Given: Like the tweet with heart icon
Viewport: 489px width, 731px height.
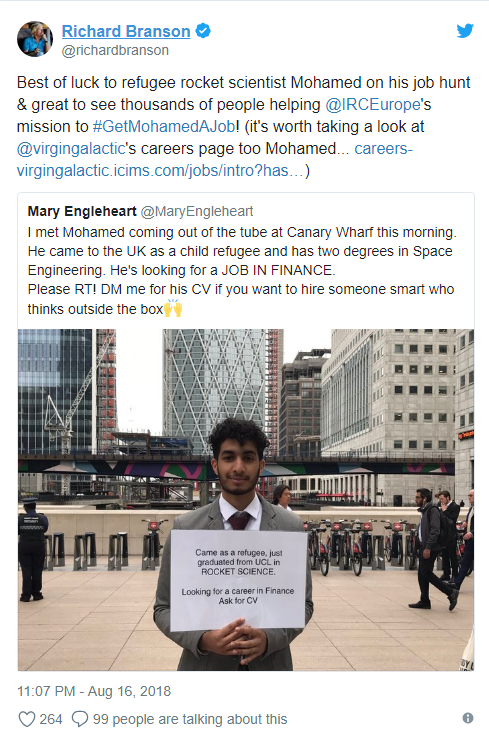Looking at the screenshot, I should (27, 719).
